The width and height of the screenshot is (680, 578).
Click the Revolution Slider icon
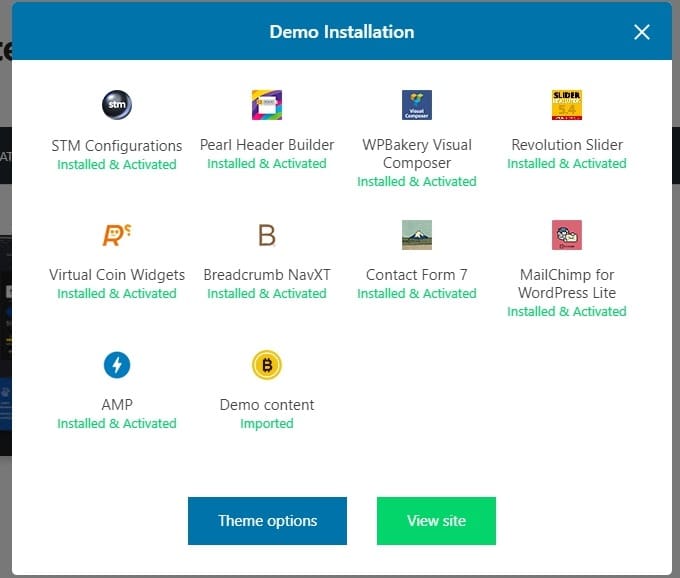(567, 104)
